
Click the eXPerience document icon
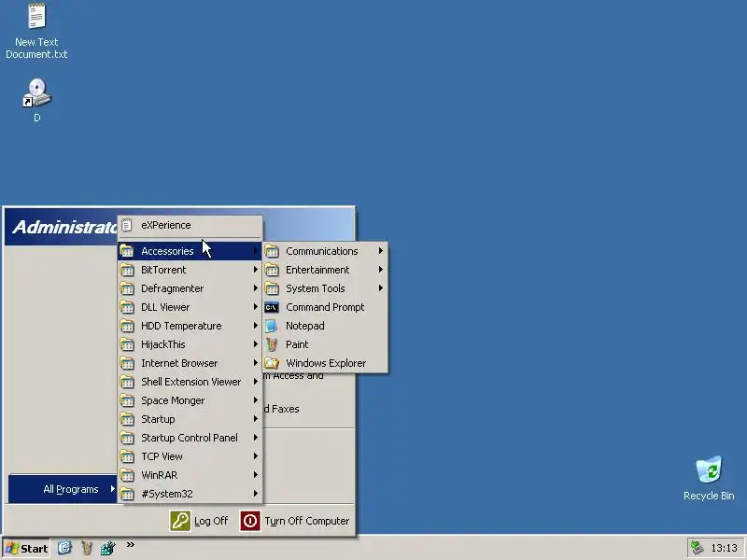point(127,225)
